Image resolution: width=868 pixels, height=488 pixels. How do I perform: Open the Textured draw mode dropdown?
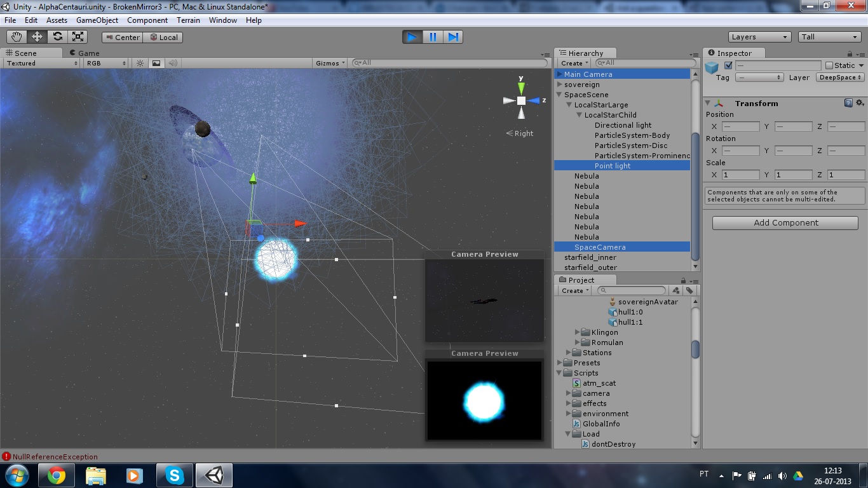pos(41,63)
